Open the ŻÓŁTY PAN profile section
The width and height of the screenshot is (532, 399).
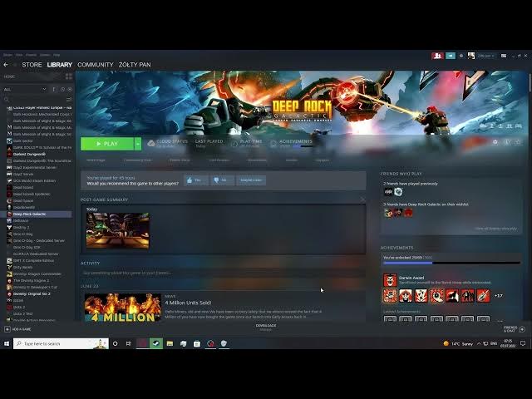point(135,65)
